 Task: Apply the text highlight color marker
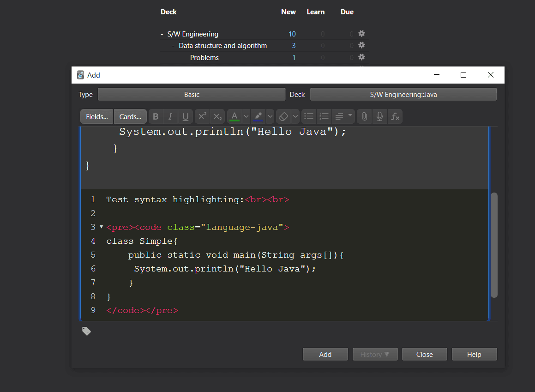[258, 117]
